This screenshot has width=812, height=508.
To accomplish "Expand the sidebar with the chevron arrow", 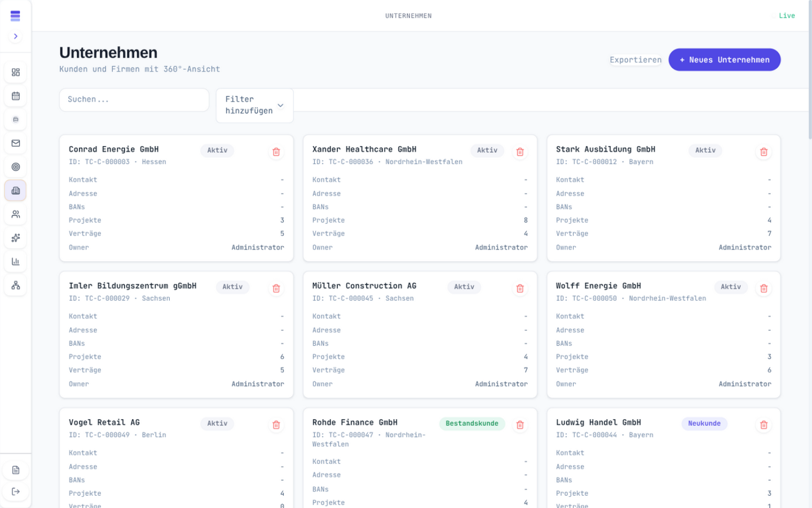I will (x=16, y=36).
